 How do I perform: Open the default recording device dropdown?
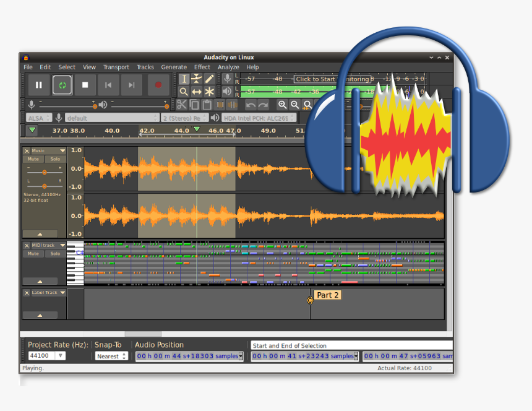(112, 118)
